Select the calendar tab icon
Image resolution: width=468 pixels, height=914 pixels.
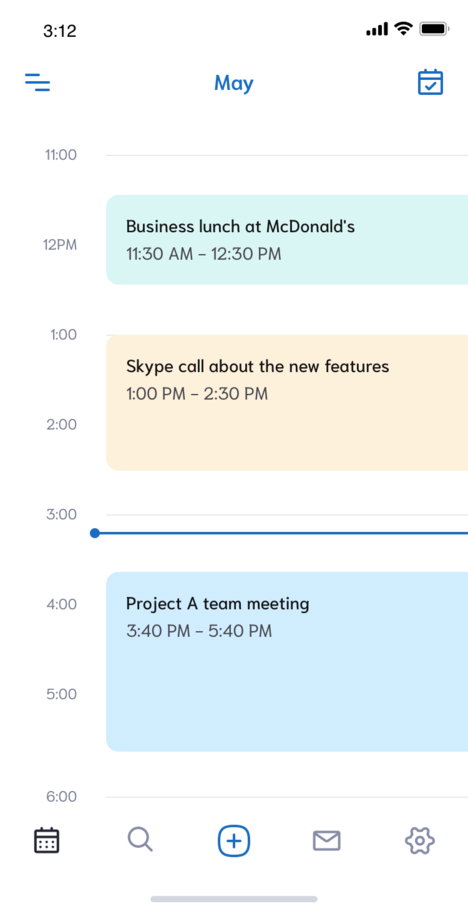tap(47, 841)
